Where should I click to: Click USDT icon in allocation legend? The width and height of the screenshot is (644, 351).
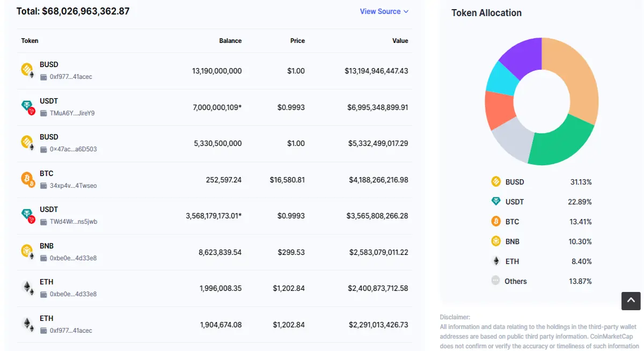496,201
